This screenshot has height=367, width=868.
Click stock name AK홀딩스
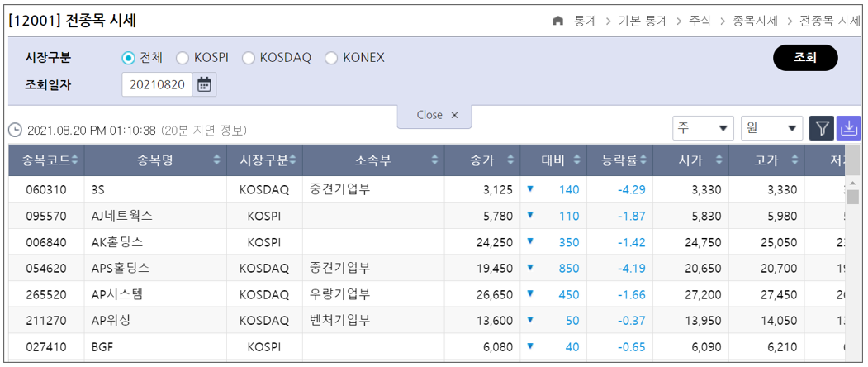tap(117, 242)
